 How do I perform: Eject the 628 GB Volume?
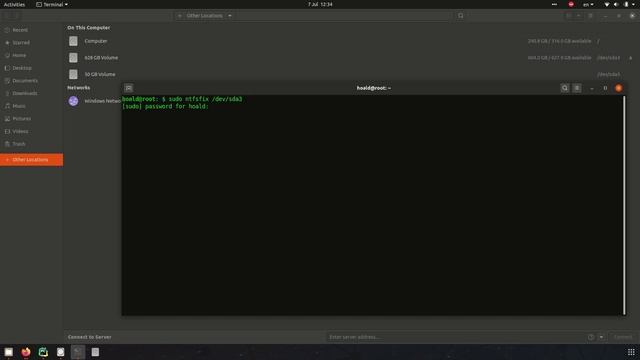click(630, 58)
